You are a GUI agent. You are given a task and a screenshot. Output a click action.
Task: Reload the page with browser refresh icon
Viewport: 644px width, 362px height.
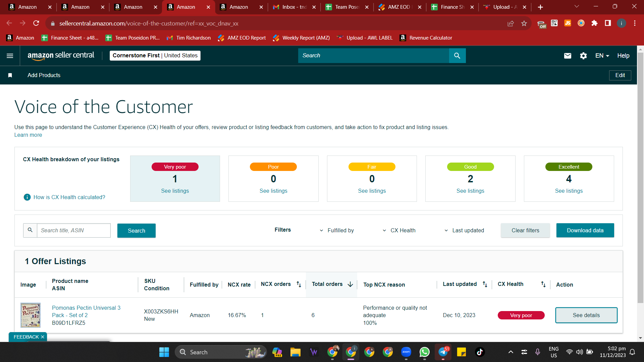pos(36,23)
